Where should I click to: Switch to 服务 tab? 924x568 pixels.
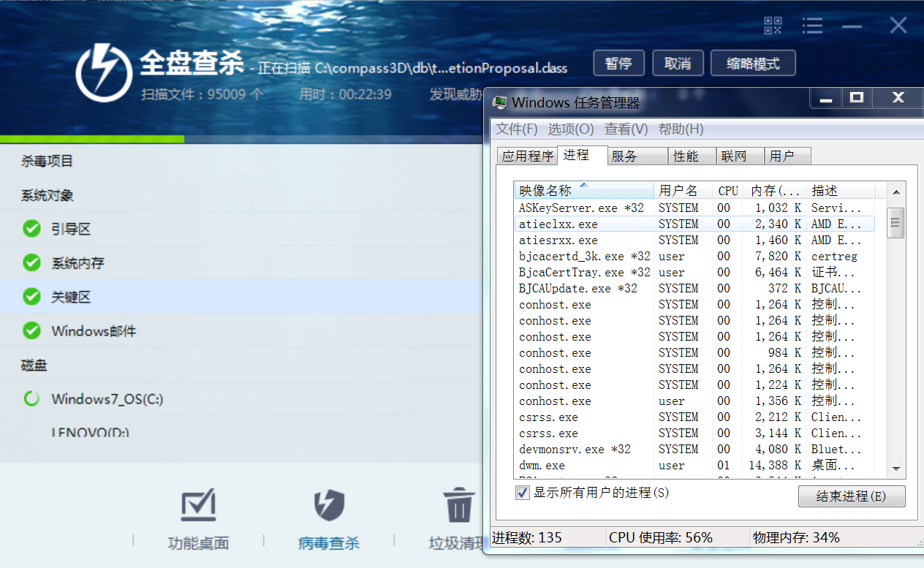[637, 156]
